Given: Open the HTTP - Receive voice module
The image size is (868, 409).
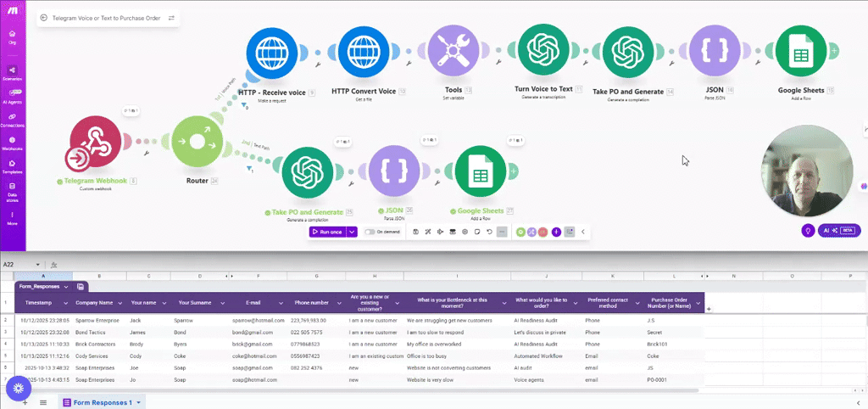Looking at the screenshot, I should (x=272, y=52).
